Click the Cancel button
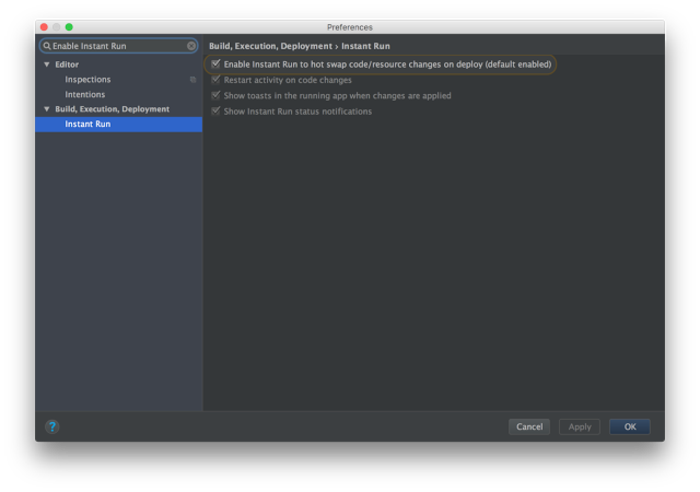Image resolution: width=700 pixels, height=492 pixels. [x=529, y=427]
